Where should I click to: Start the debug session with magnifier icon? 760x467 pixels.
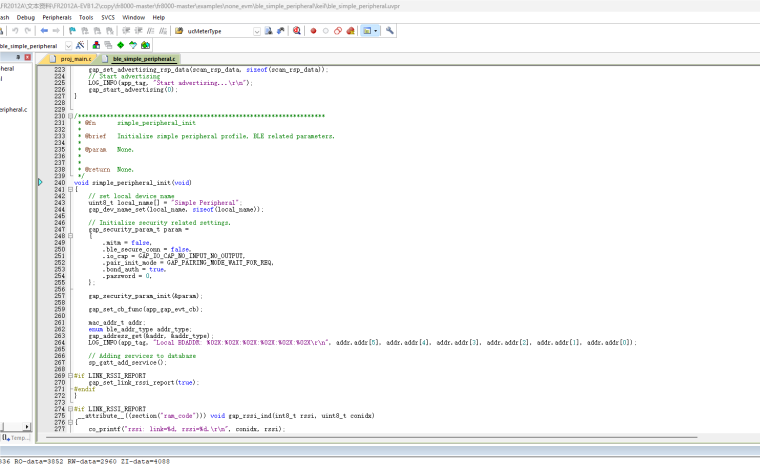point(297,31)
